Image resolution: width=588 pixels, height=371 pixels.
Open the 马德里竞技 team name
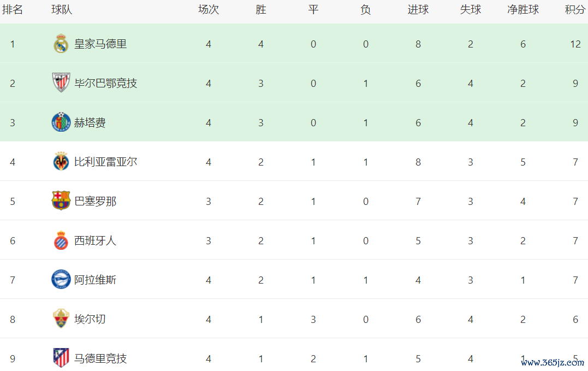tap(100, 358)
